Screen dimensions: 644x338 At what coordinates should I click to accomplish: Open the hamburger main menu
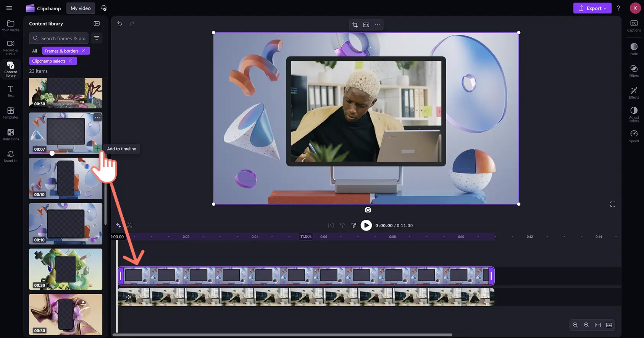click(9, 8)
